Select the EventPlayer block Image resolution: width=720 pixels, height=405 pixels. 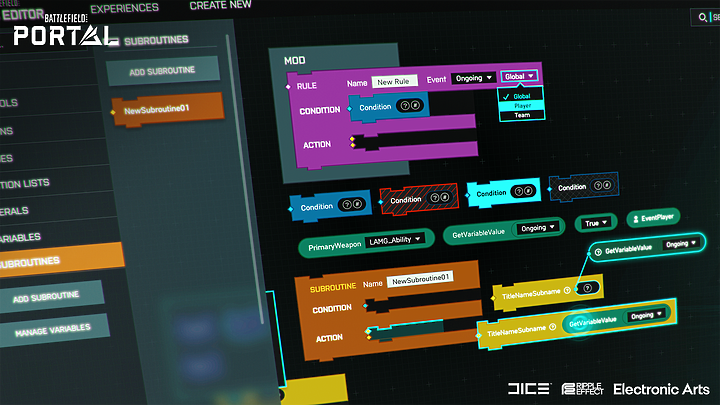tap(653, 218)
